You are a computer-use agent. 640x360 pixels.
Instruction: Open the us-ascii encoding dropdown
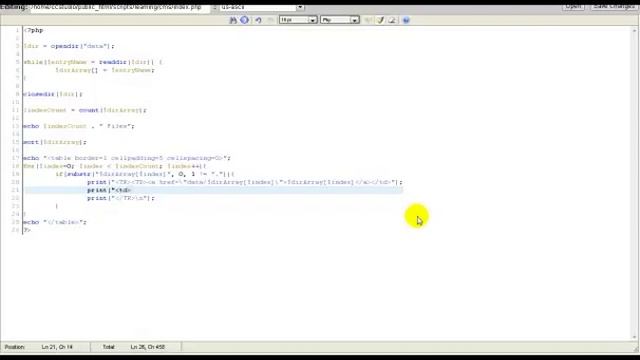coord(262,7)
